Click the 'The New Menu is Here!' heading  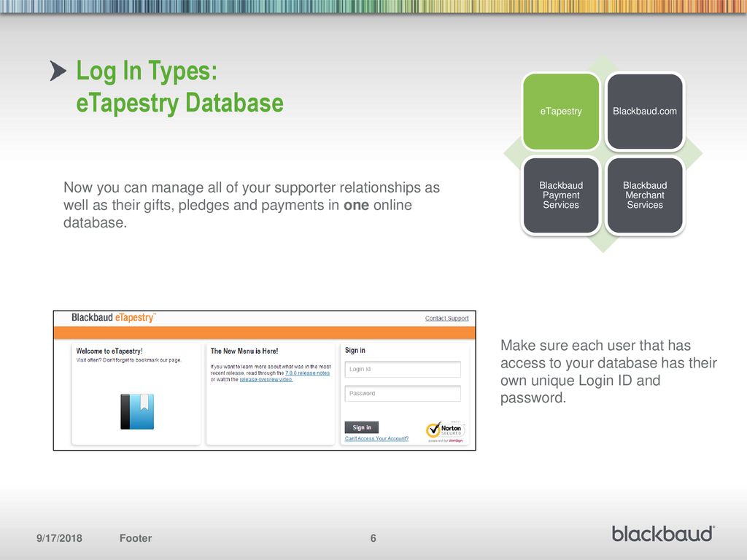click(x=244, y=351)
